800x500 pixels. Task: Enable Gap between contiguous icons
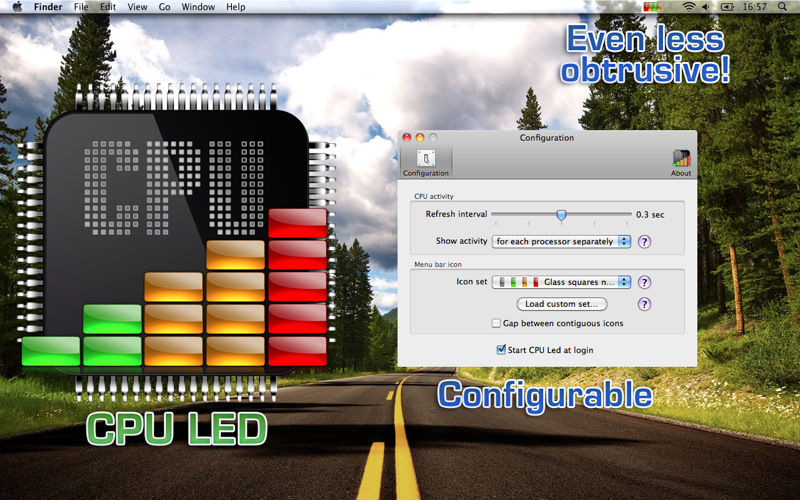pos(496,323)
